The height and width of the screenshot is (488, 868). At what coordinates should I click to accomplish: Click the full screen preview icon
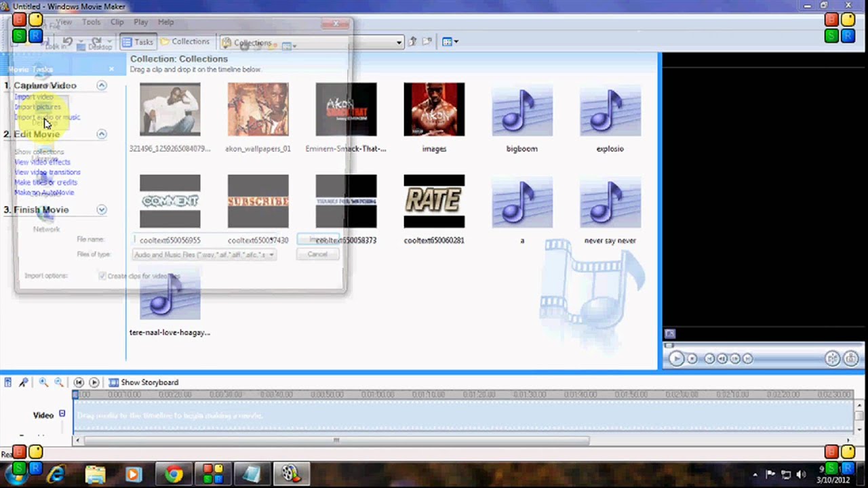coord(670,333)
